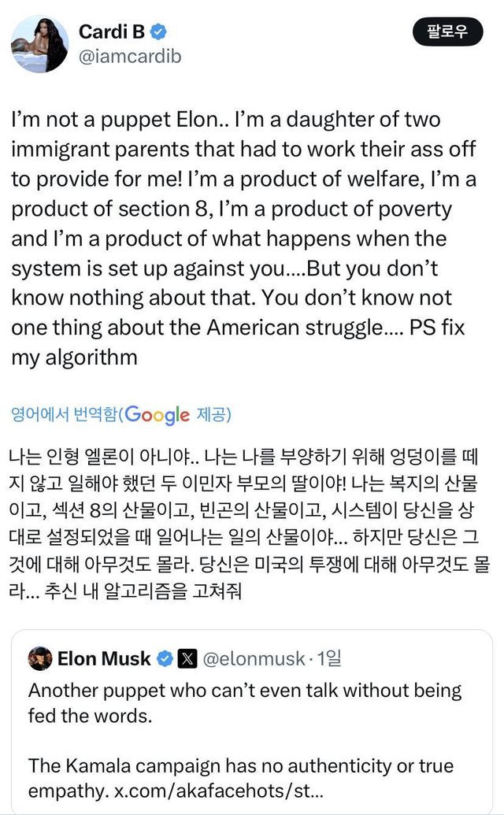Click the '영어에서 번역함' translation link
This screenshot has width=504, height=815.
pos(64,414)
